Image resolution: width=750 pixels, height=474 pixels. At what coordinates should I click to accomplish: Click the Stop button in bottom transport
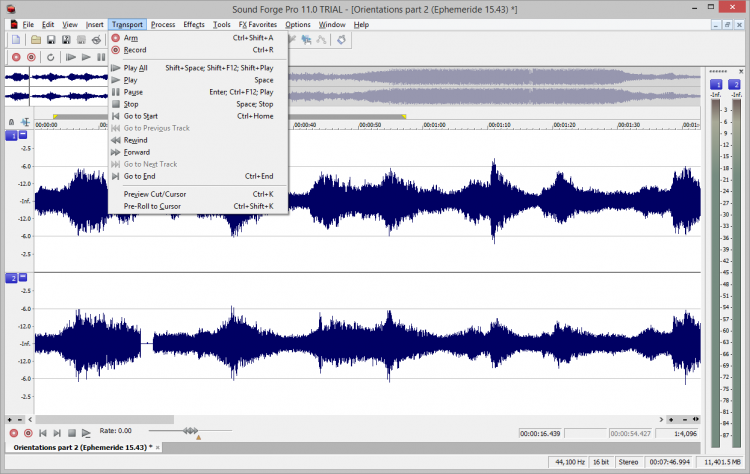(x=72, y=432)
